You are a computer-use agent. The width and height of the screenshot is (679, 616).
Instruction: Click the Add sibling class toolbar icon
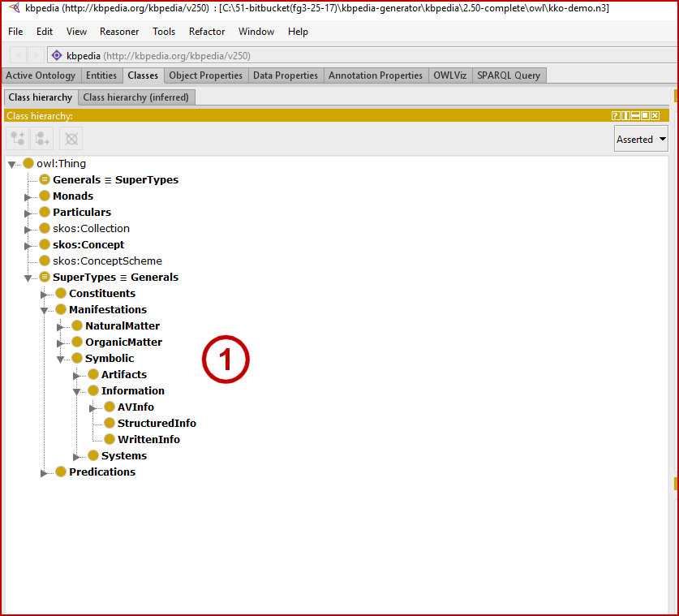(42, 139)
